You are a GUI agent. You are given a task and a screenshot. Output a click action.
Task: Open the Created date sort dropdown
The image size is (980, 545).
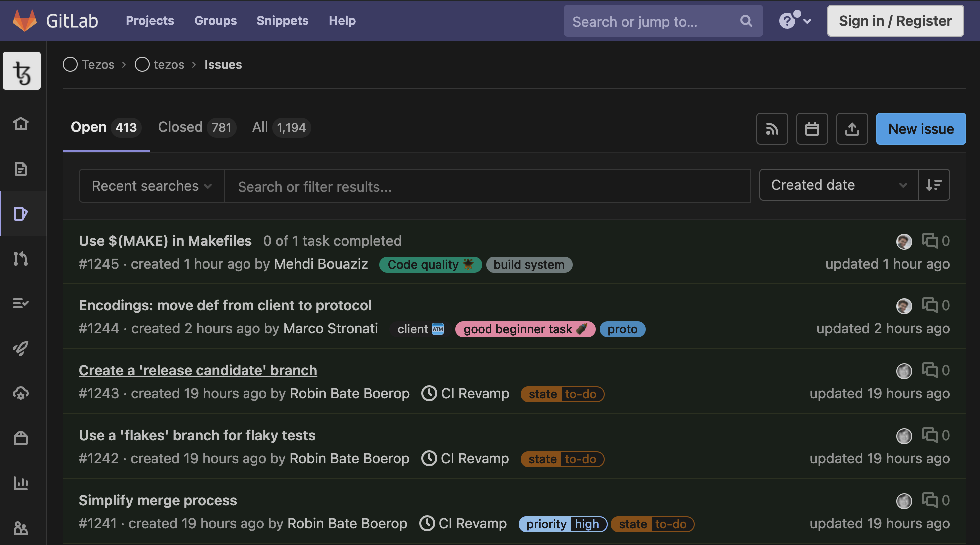[x=838, y=185]
